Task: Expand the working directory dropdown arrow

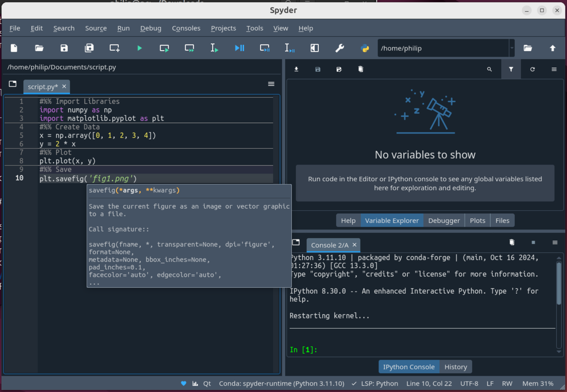Action: pyautogui.click(x=512, y=48)
